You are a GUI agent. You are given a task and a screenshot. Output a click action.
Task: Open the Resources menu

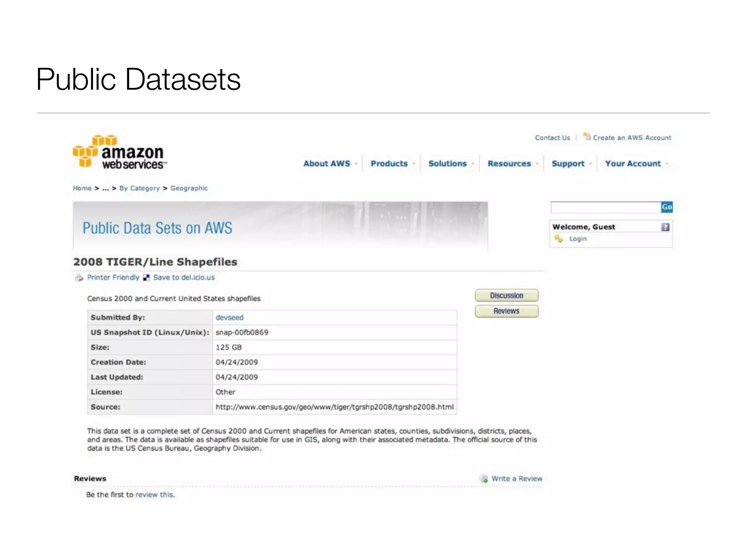(x=509, y=164)
